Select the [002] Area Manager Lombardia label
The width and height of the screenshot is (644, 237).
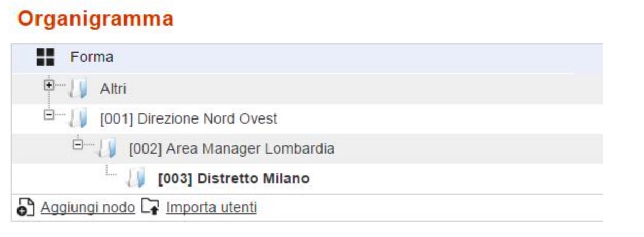[x=231, y=149]
